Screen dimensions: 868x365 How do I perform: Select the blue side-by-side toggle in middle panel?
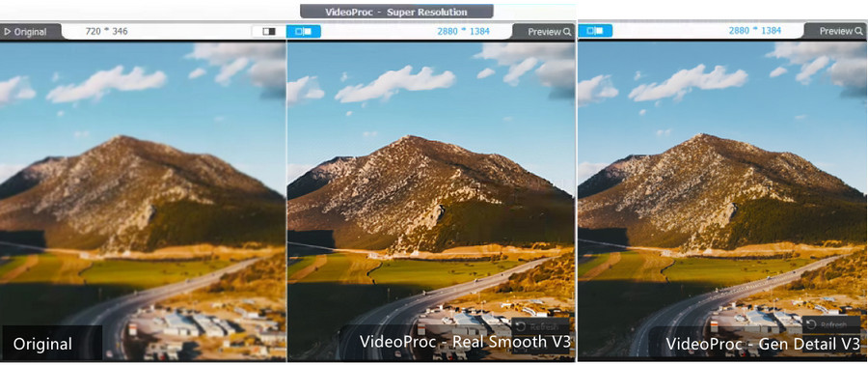click(304, 32)
